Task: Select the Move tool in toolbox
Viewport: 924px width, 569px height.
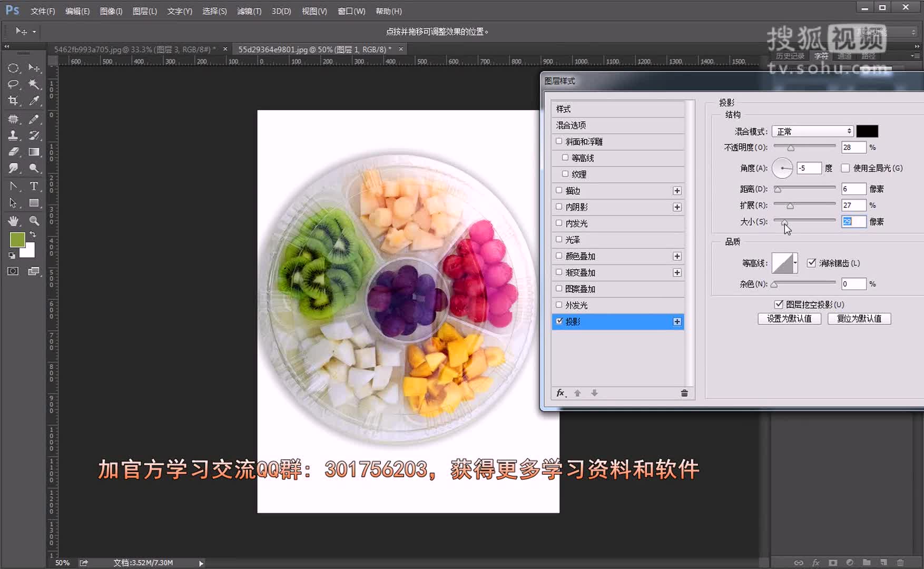Action: point(34,68)
